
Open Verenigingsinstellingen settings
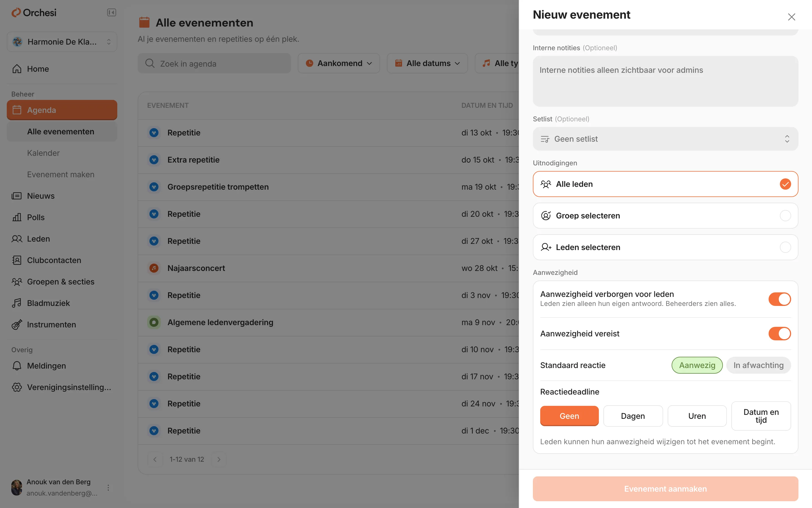click(62, 387)
